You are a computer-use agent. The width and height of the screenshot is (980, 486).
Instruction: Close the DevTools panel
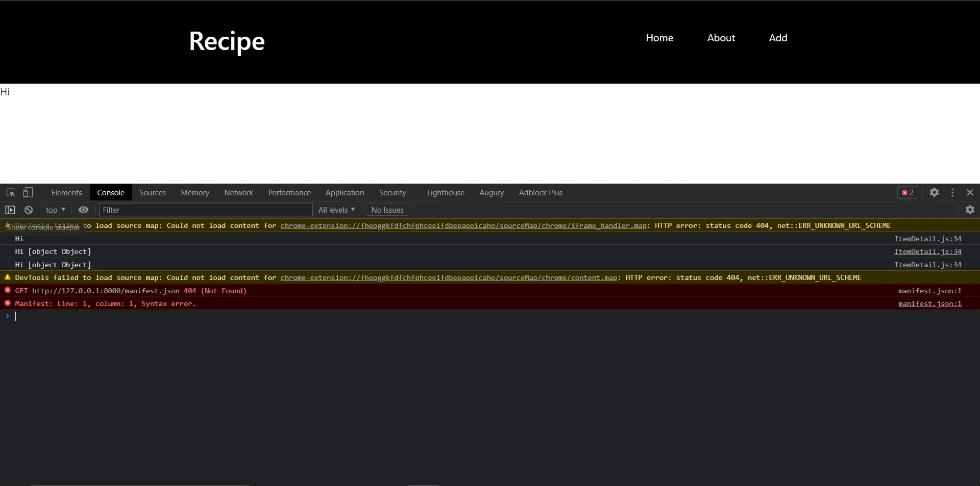pos(970,192)
